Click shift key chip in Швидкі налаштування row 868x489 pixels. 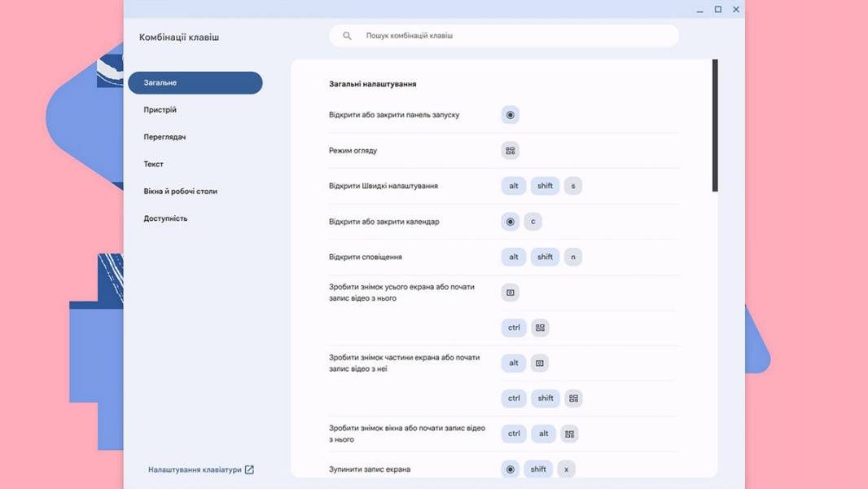[546, 186]
